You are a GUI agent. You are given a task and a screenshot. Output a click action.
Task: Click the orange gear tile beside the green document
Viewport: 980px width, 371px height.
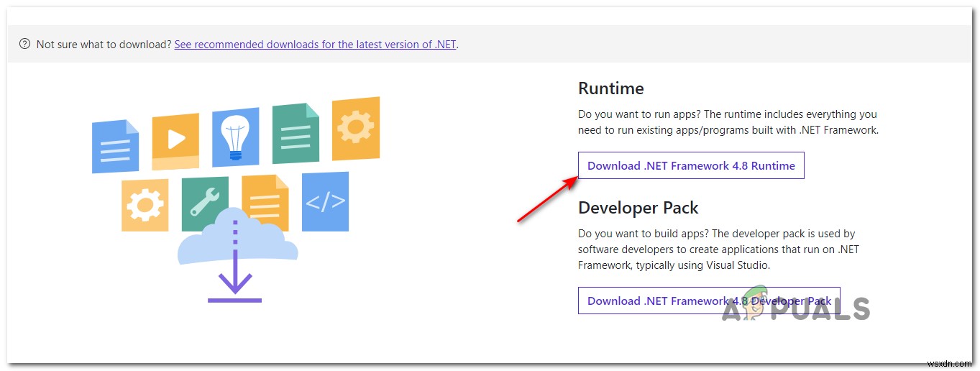[356, 129]
